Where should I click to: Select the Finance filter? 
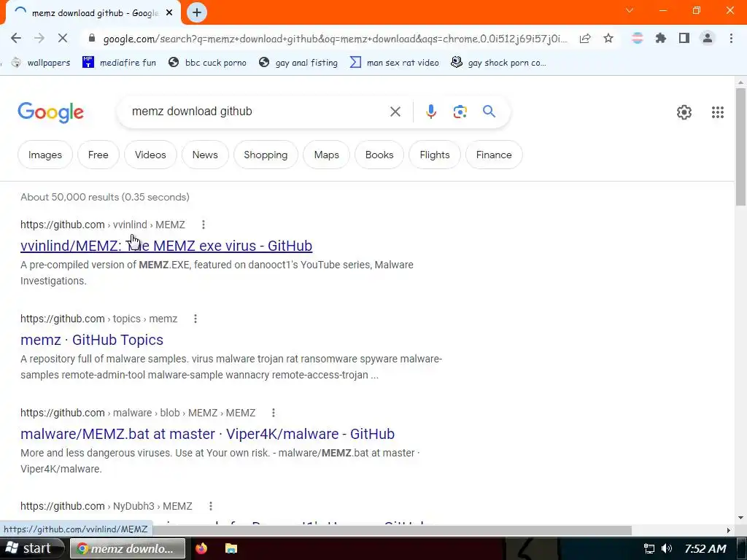pos(494,155)
